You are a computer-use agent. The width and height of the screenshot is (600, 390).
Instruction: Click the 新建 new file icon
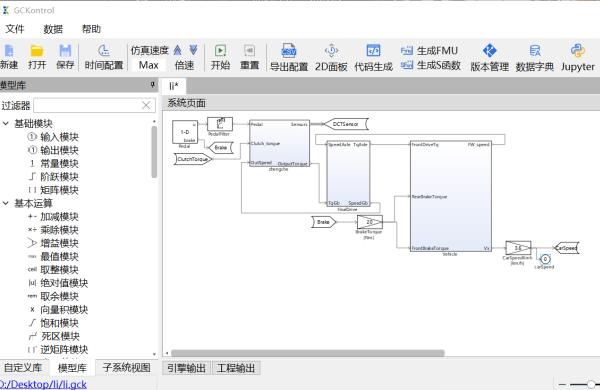click(9, 51)
